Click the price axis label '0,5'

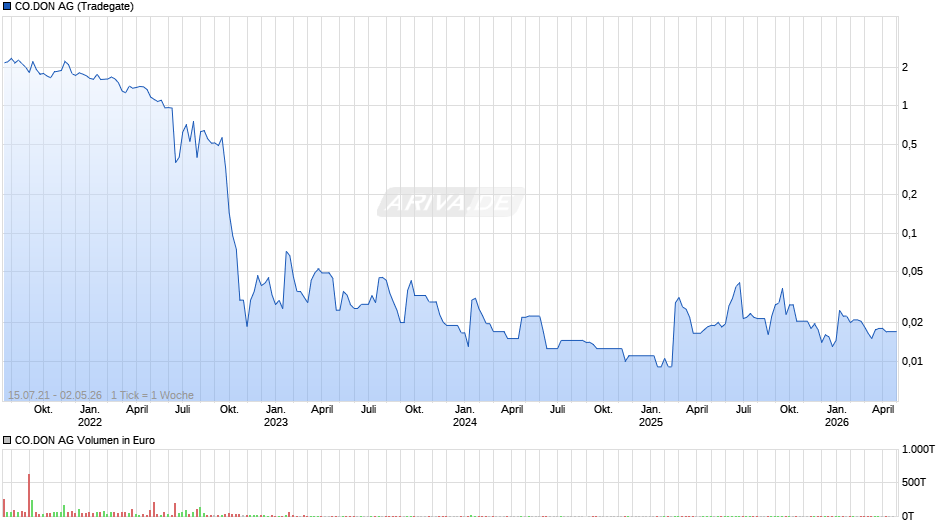click(x=909, y=145)
